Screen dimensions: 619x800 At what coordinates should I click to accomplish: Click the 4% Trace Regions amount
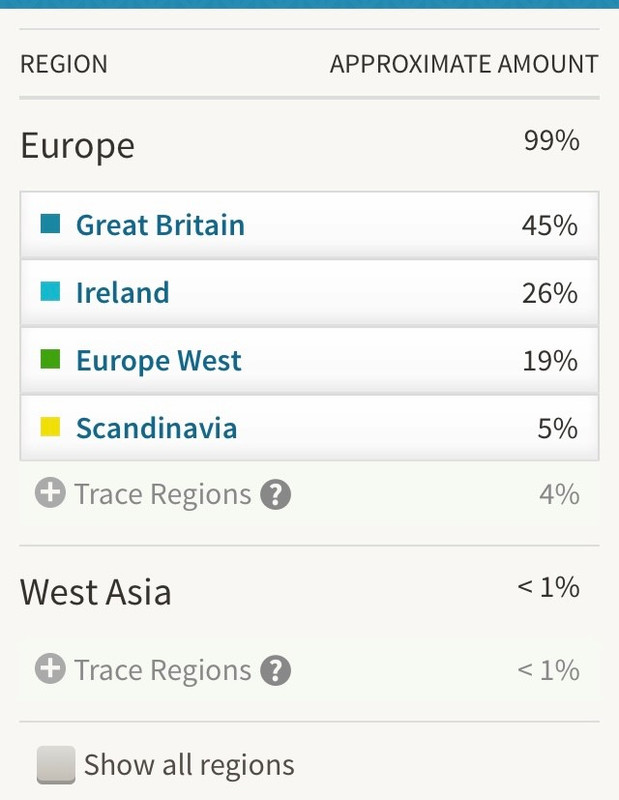pyautogui.click(x=559, y=494)
